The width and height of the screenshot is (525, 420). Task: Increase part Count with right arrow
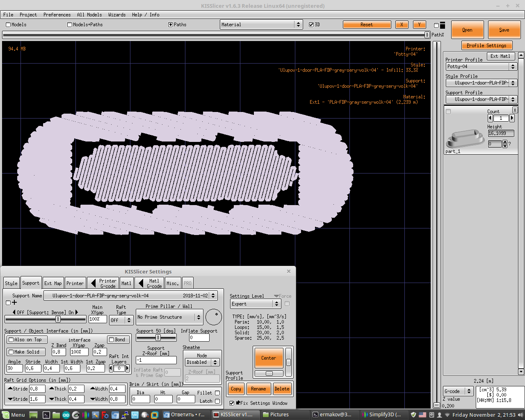[x=512, y=118]
